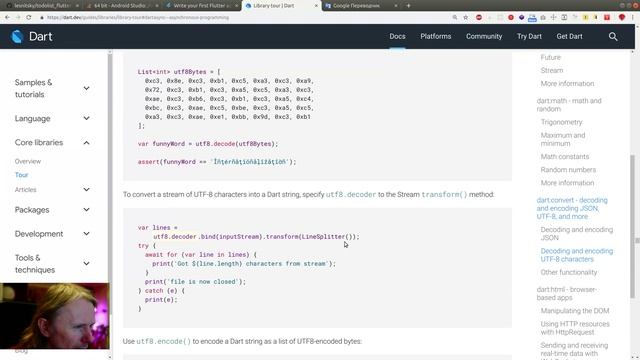The height and width of the screenshot is (360, 640).
Task: Expand the Packages section chevron
Action: point(87,210)
